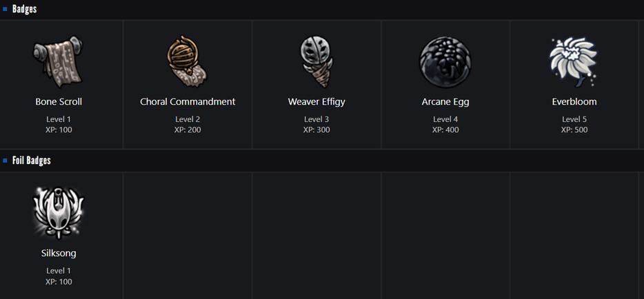Click the XP: 400 text under Arcane Egg
The image size is (644, 299).
(445, 130)
